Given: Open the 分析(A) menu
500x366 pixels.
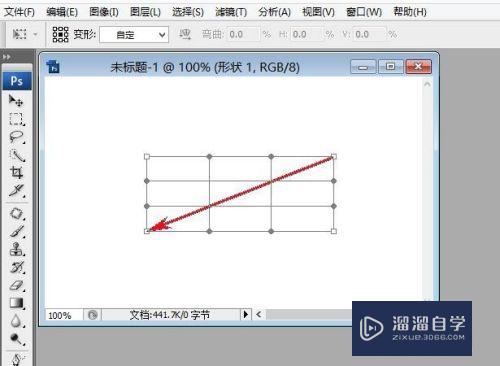Looking at the screenshot, I should pyautogui.click(x=274, y=12).
